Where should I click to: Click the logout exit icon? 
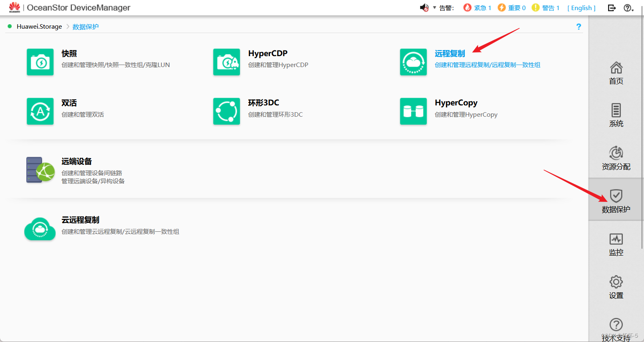[612, 8]
